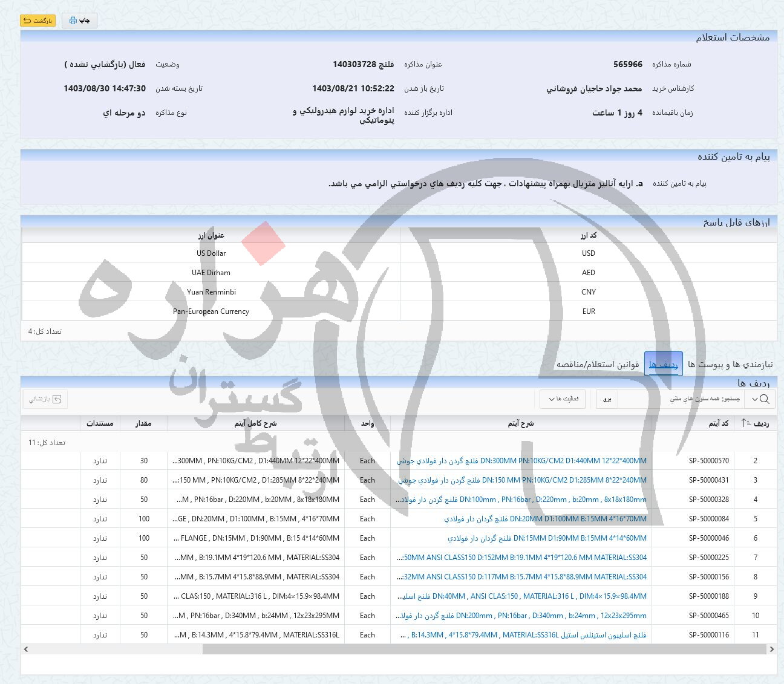Click the refresh icon on بازنشانی

[56, 399]
